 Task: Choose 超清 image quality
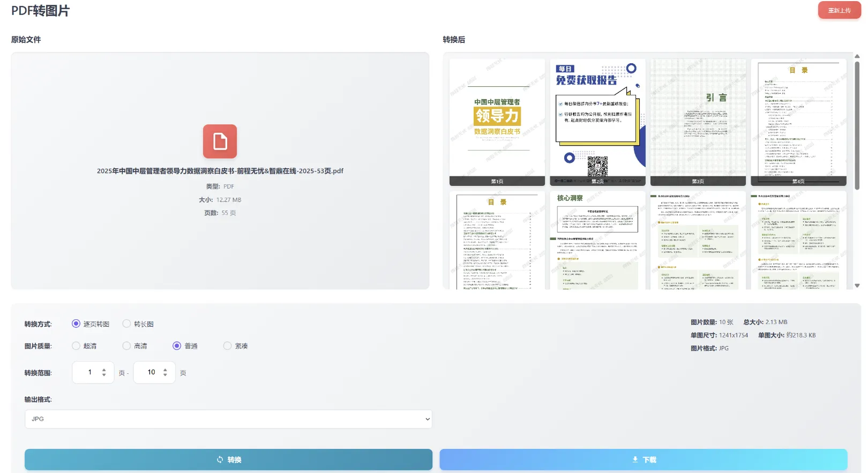[x=76, y=346]
